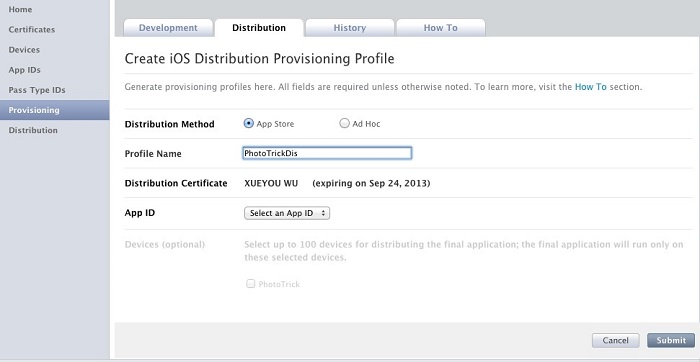Image resolution: width=700 pixels, height=362 pixels.
Task: Open the Distribution sidebar item
Action: click(33, 130)
